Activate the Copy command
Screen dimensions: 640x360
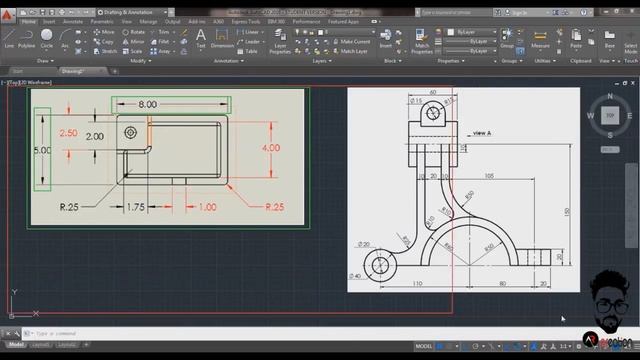point(103,42)
